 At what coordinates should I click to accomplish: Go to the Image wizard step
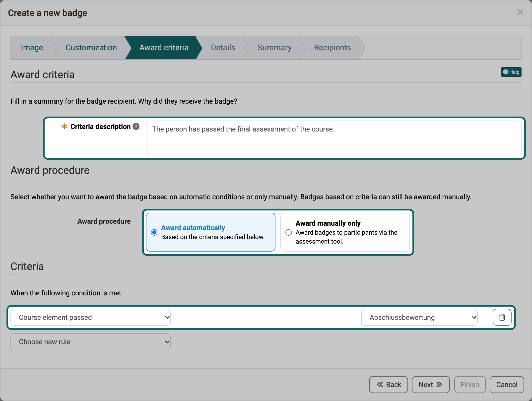32,48
